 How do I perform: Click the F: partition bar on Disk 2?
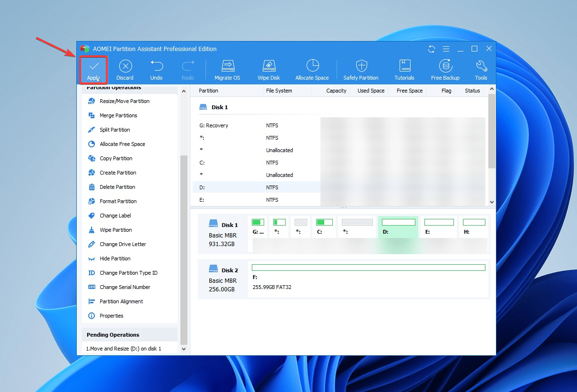tap(368, 268)
